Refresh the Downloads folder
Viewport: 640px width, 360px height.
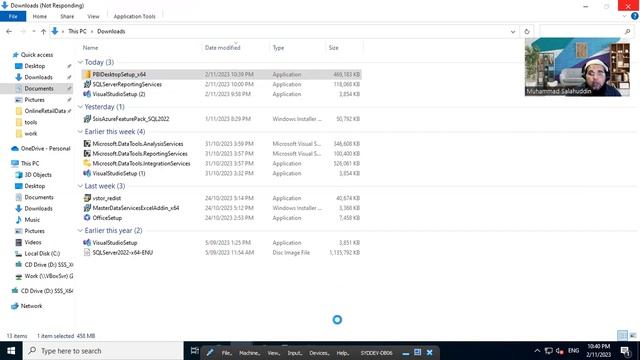coord(527,31)
